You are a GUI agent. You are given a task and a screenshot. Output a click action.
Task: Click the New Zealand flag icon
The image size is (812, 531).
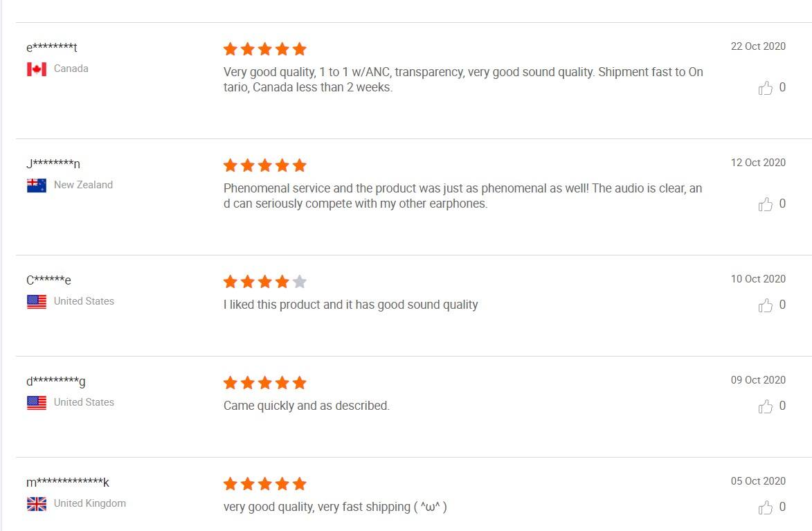pos(37,186)
